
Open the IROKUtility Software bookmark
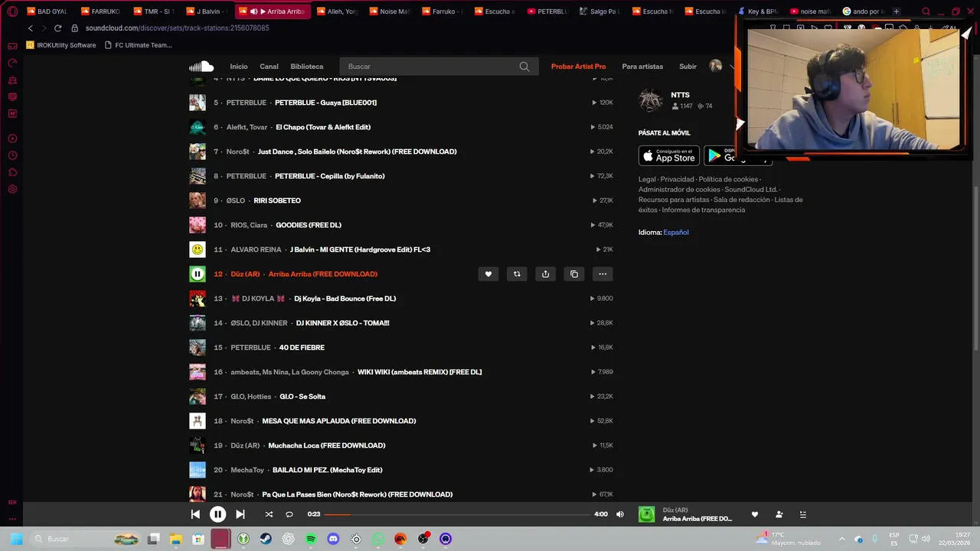pos(61,45)
